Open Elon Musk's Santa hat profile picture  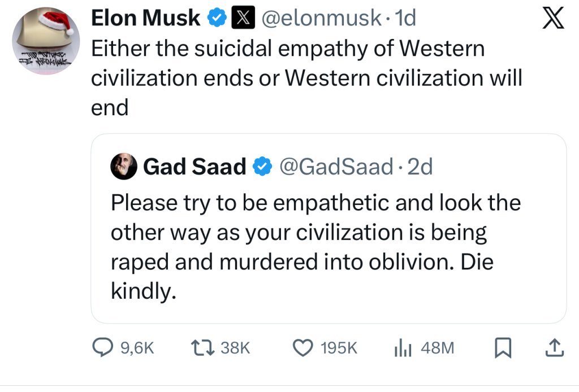coord(47,41)
